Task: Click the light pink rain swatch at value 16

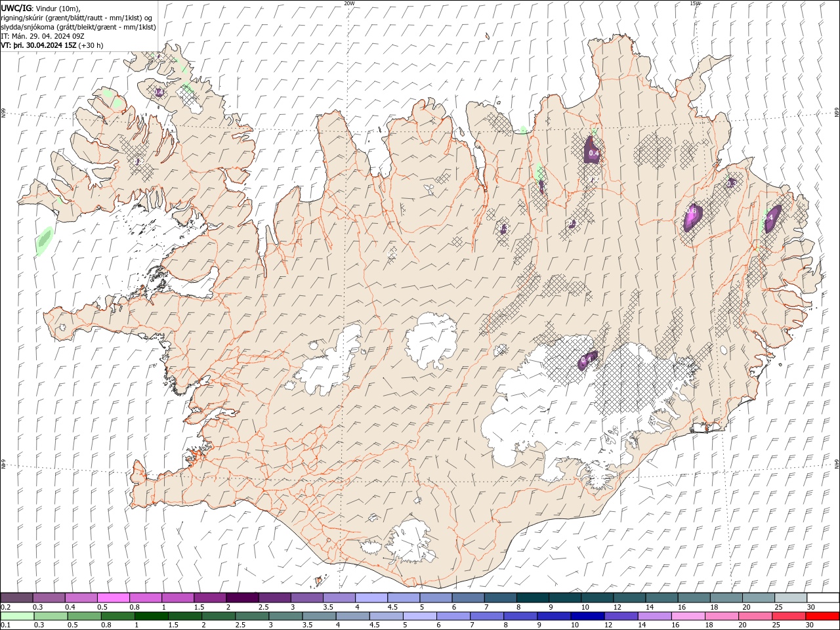Action: (688, 616)
